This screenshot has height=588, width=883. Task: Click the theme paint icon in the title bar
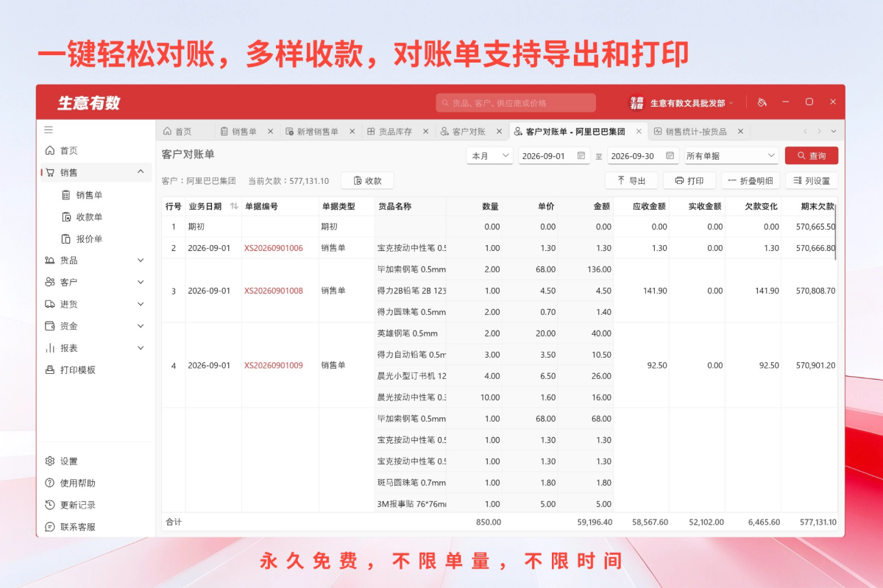pos(762,102)
